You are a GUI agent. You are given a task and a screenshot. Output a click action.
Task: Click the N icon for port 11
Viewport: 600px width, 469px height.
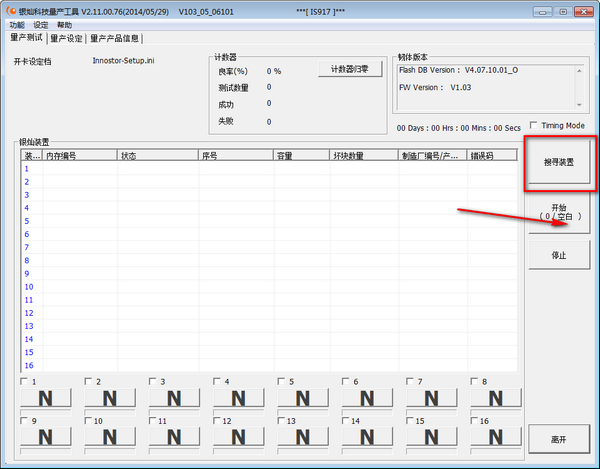[x=174, y=437]
